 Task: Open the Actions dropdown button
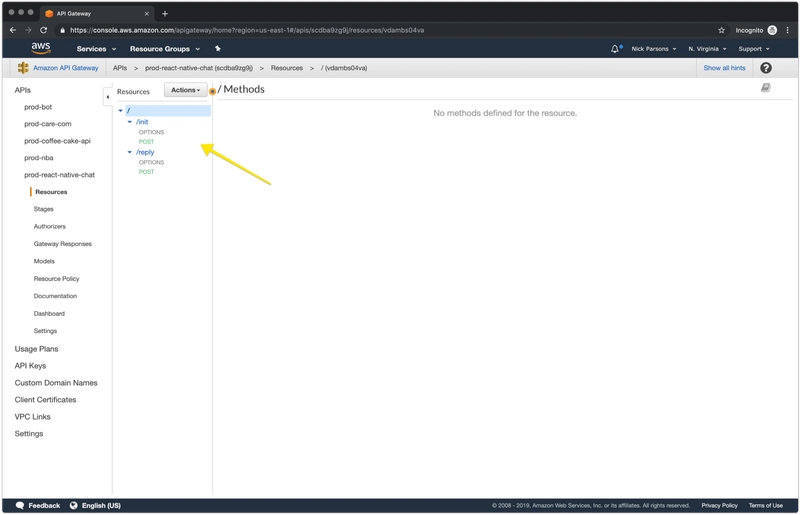pyautogui.click(x=186, y=90)
